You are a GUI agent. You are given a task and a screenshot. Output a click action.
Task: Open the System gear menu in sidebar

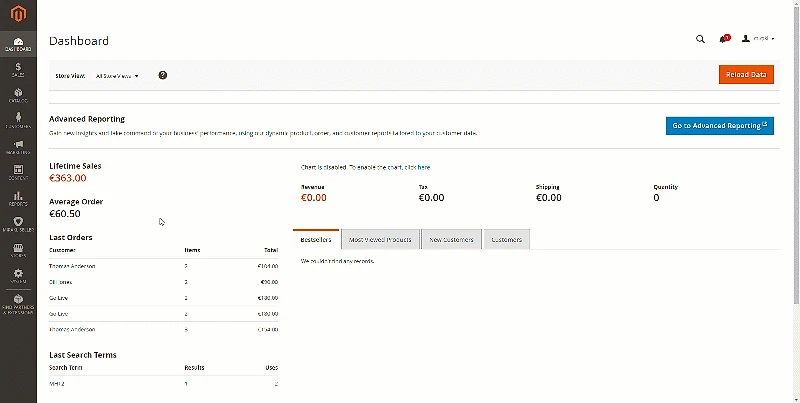coord(18,276)
